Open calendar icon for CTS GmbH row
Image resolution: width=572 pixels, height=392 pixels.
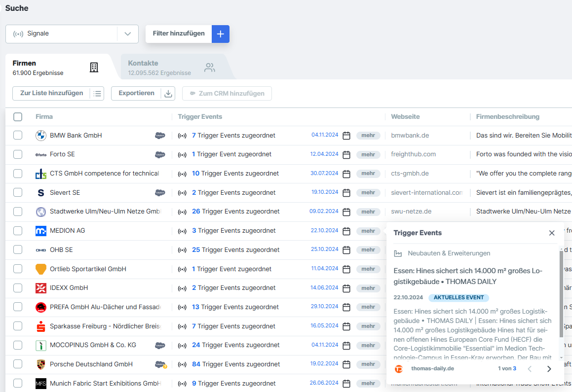click(346, 174)
